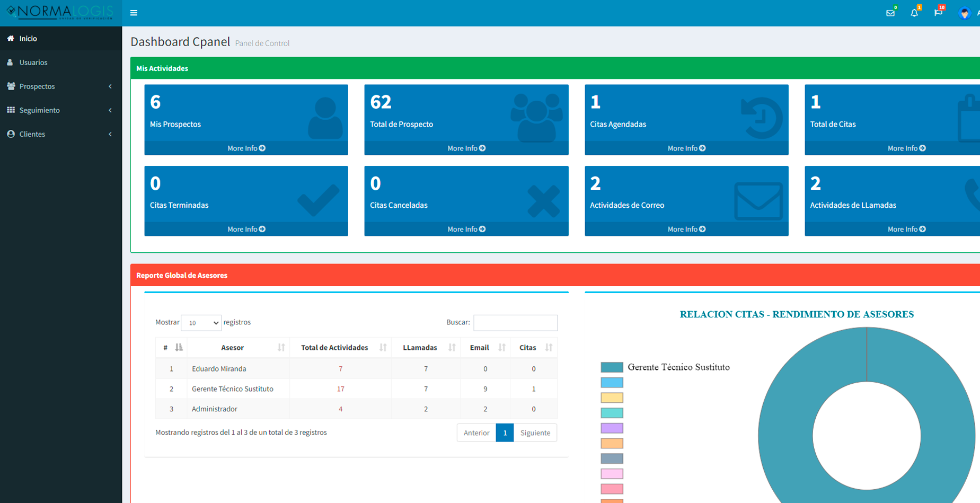Click the NormaLogis logo
The image size is (980, 503).
coord(60,12)
